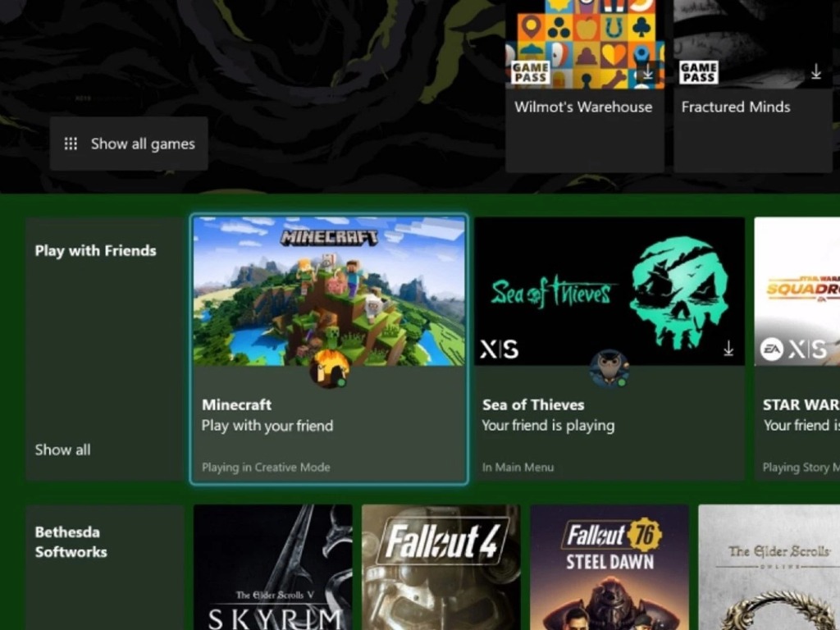Launch the Fallout 4 tile
This screenshot has height=630, width=840.
[441, 567]
